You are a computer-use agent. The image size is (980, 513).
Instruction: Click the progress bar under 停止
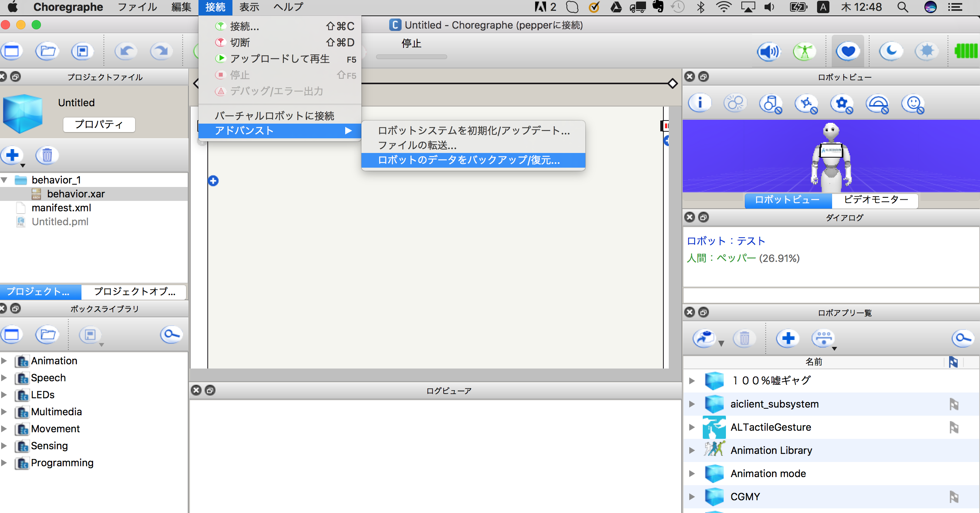[x=411, y=57]
